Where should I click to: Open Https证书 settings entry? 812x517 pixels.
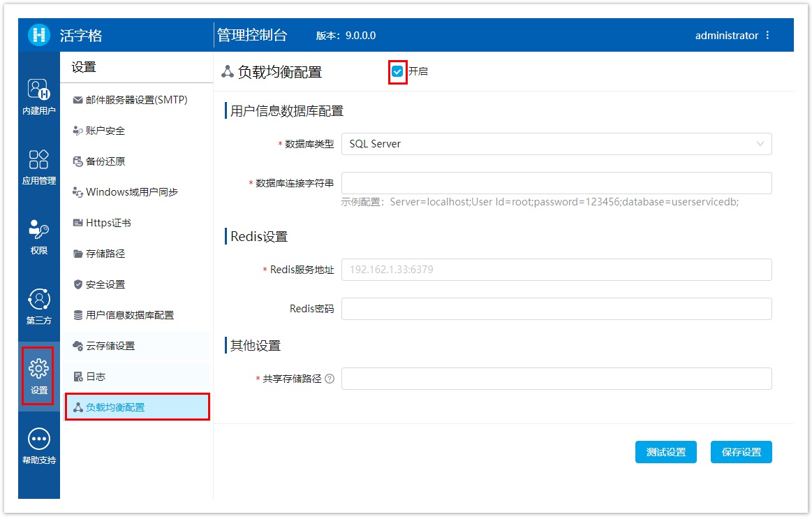[108, 223]
